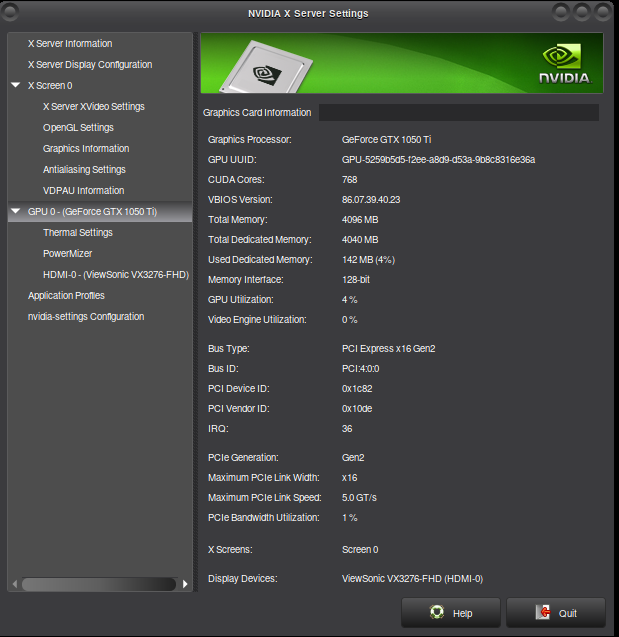Click GeForce GTX 1050 Ti processor value

point(386,140)
